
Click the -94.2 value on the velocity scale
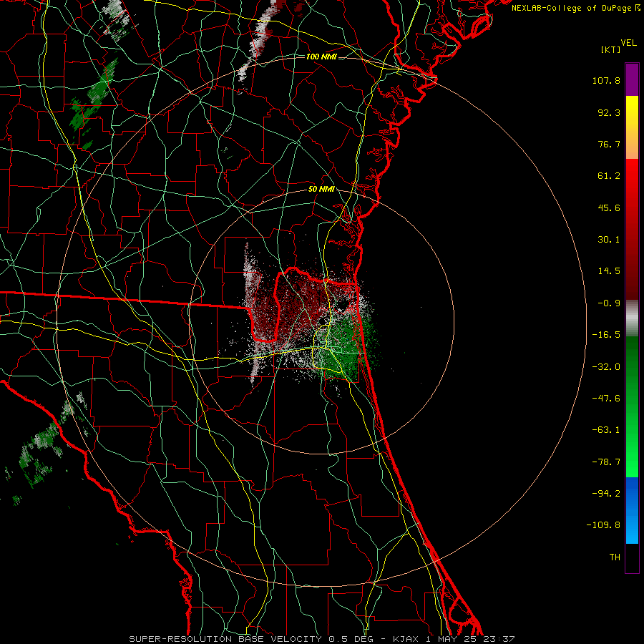pyautogui.click(x=606, y=494)
